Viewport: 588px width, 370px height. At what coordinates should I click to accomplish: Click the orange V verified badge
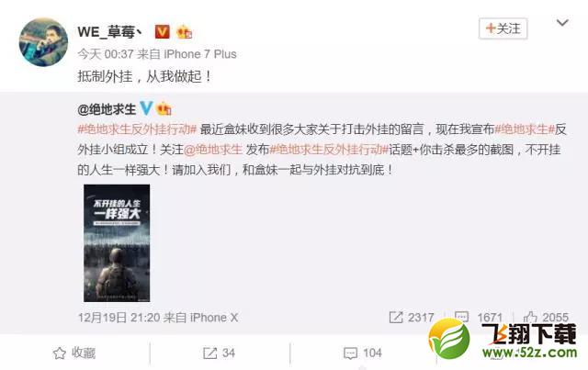[162, 32]
